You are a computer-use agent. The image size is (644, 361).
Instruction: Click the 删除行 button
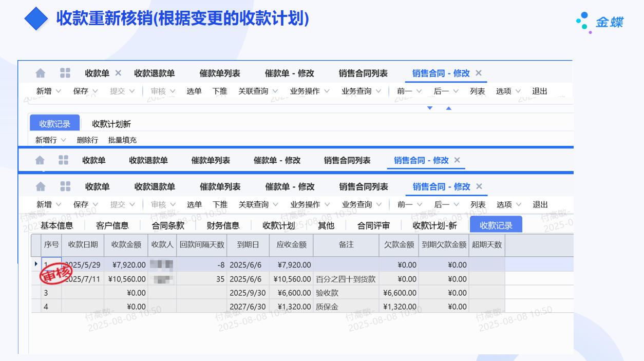(87, 140)
